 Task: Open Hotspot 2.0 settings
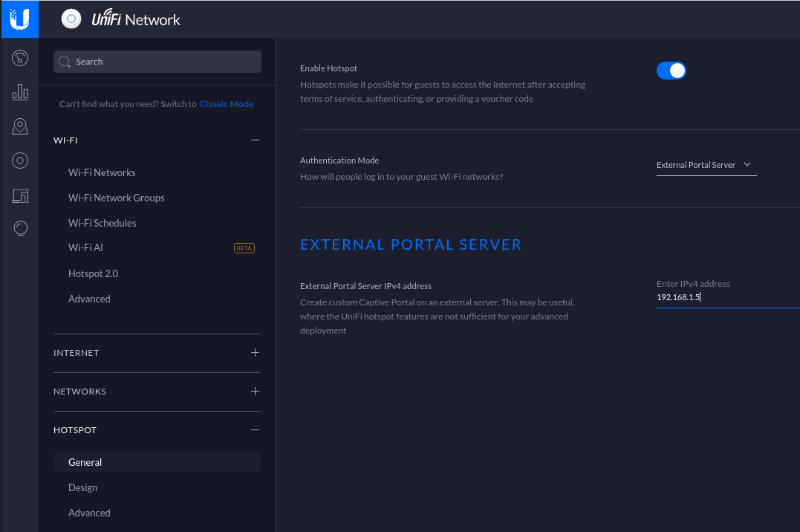(93, 273)
